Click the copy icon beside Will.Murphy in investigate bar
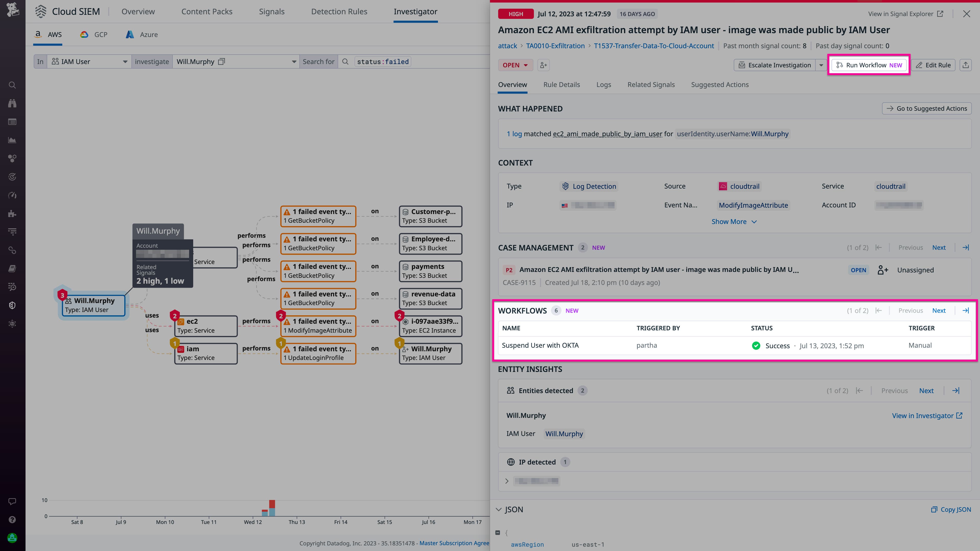This screenshot has height=551, width=980. click(221, 61)
